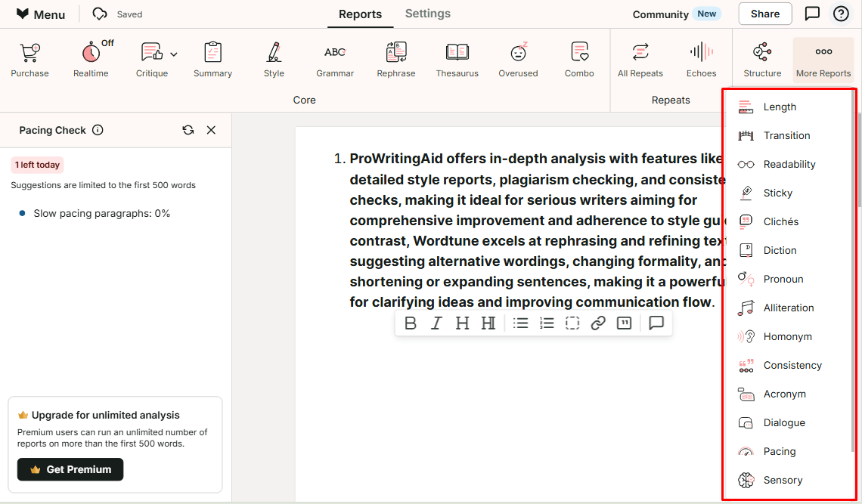Close the Pacing Check panel
Image resolution: width=862 pixels, height=504 pixels.
pyautogui.click(x=211, y=130)
